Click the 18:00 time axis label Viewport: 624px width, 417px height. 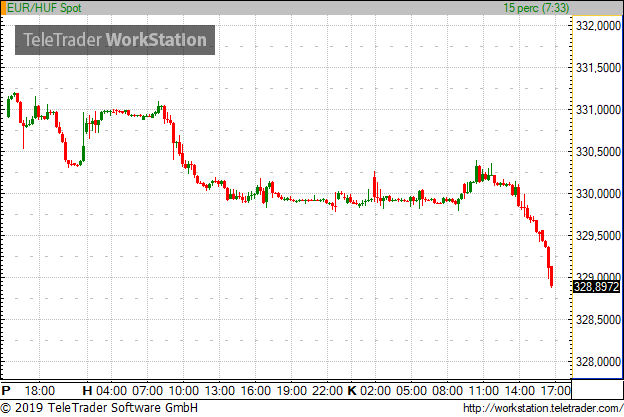[x=39, y=391]
